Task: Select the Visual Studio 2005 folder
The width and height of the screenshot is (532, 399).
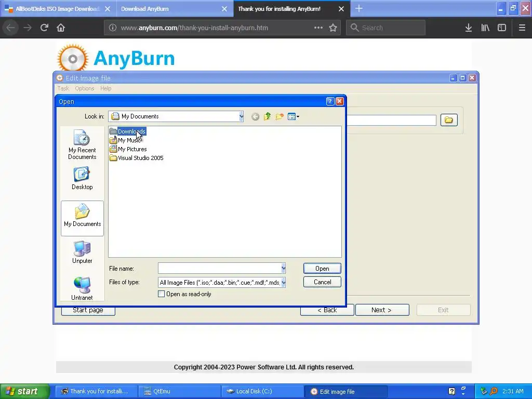Action: click(x=137, y=158)
